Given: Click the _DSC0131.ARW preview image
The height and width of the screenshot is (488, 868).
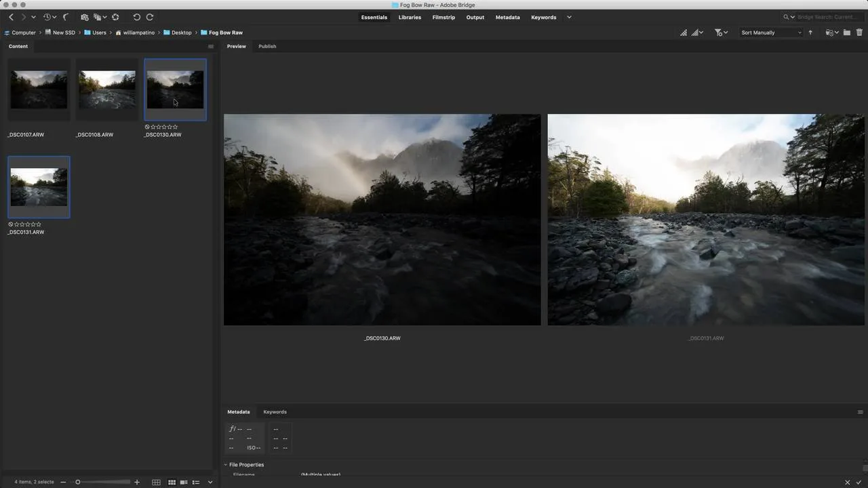Looking at the screenshot, I should (706, 220).
